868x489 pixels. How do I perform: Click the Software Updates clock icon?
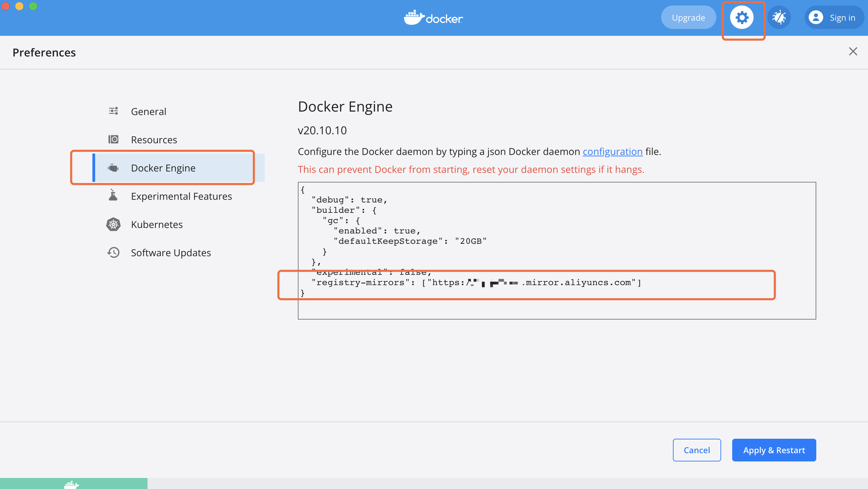(x=113, y=252)
